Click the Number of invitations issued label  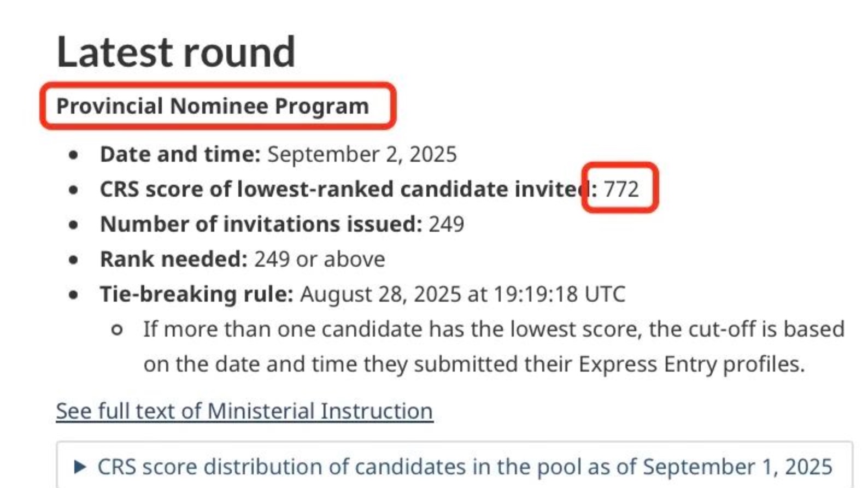[x=261, y=224]
